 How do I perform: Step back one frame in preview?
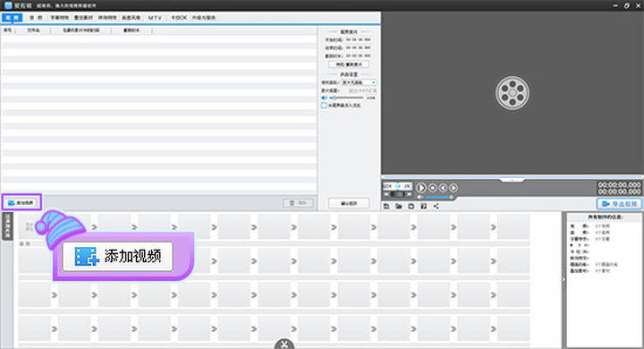[443, 188]
